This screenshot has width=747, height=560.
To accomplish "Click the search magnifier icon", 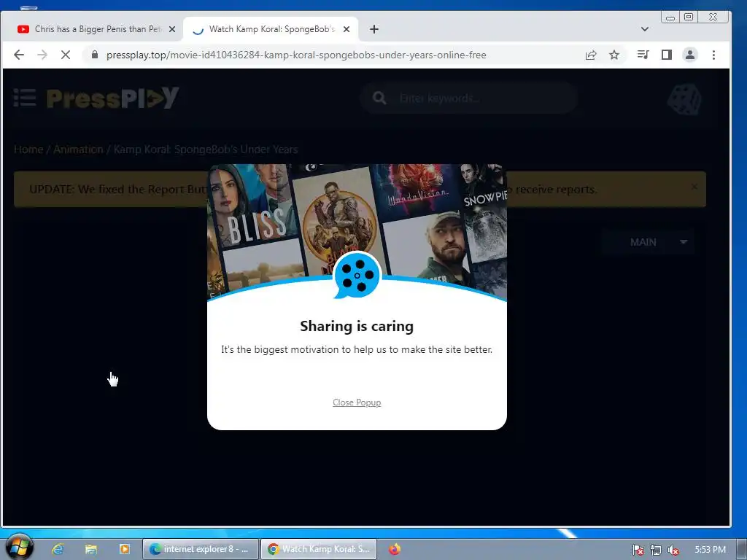I will click(379, 98).
